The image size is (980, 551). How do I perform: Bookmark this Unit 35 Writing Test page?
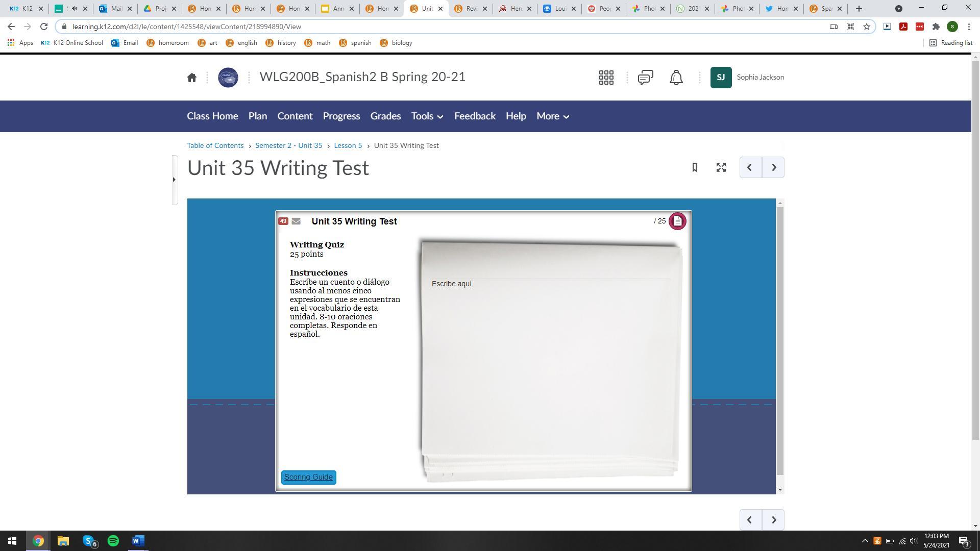[x=694, y=167]
